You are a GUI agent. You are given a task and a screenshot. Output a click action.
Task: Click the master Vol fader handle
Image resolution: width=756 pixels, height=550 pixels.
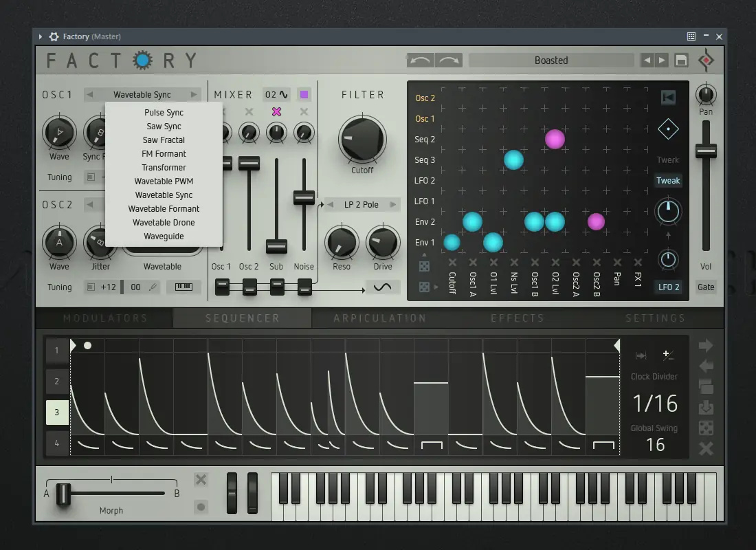(706, 151)
